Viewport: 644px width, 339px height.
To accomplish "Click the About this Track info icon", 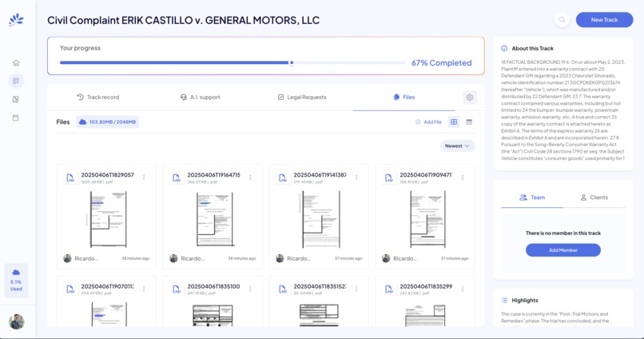I will click(504, 48).
